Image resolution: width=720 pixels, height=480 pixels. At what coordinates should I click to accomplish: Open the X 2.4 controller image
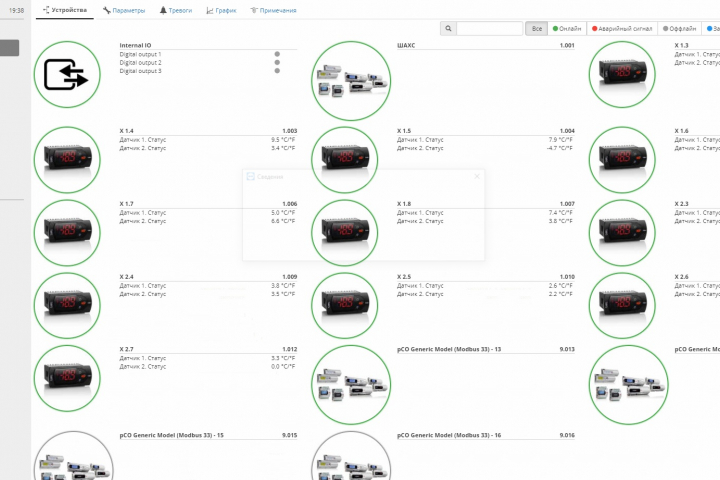67,306
